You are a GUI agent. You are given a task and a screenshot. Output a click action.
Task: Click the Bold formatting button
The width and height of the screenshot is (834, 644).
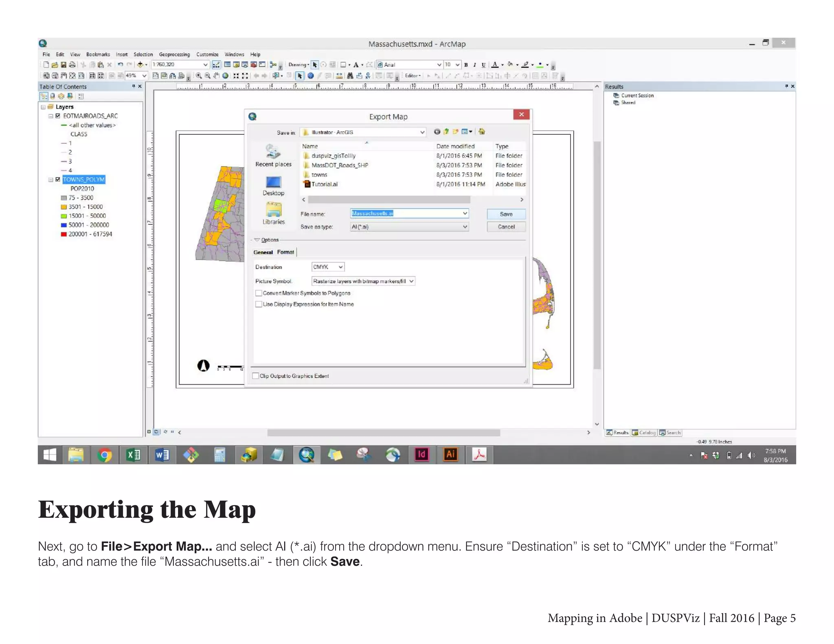coord(466,65)
